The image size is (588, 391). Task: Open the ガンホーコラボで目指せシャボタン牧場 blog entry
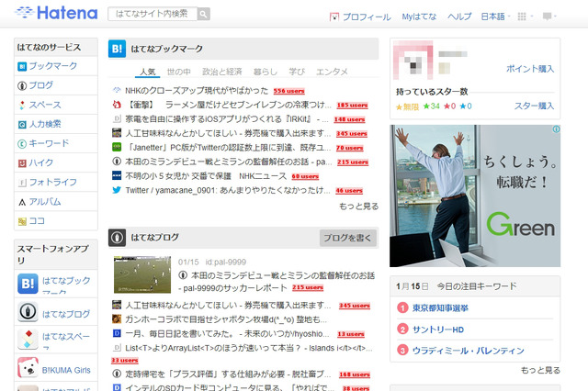(x=226, y=319)
